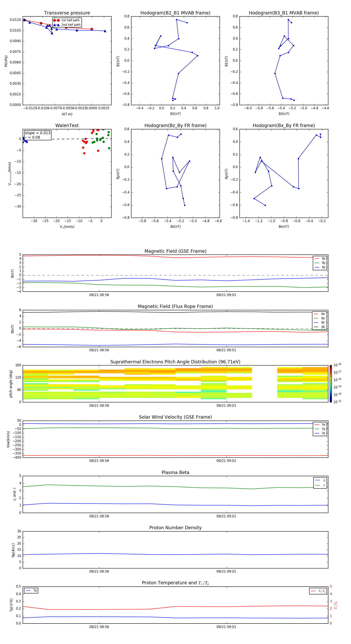Click the "A(T·m)" x-axis label

tap(67, 114)
